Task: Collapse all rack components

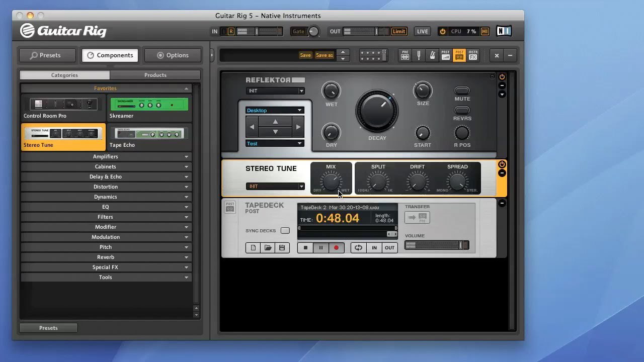Action: [x=510, y=55]
